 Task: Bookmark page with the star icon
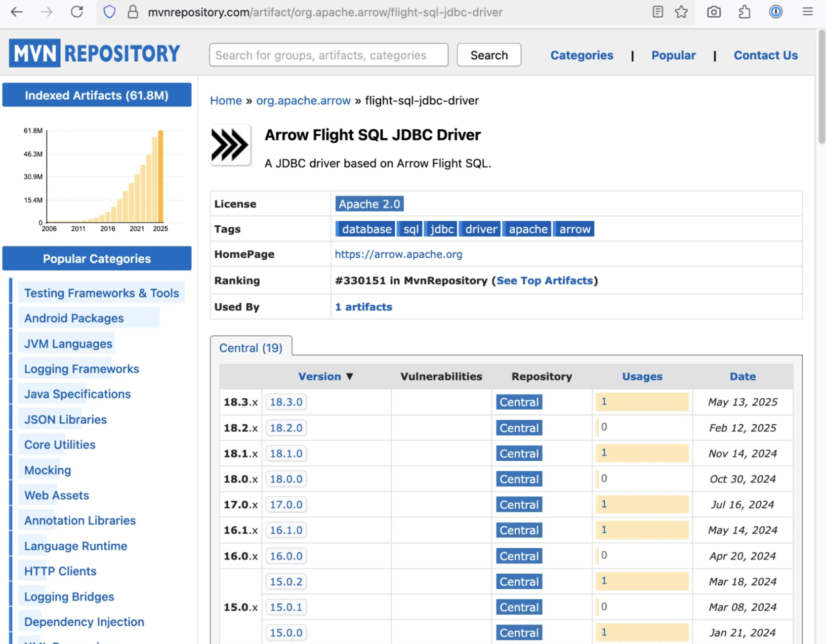click(x=681, y=12)
